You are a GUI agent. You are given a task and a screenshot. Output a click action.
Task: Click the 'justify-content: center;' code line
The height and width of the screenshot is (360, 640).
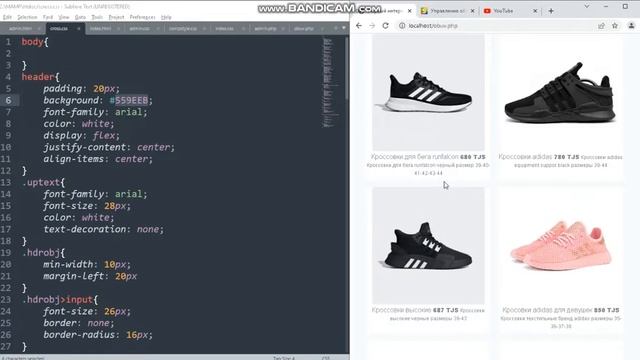(109, 147)
